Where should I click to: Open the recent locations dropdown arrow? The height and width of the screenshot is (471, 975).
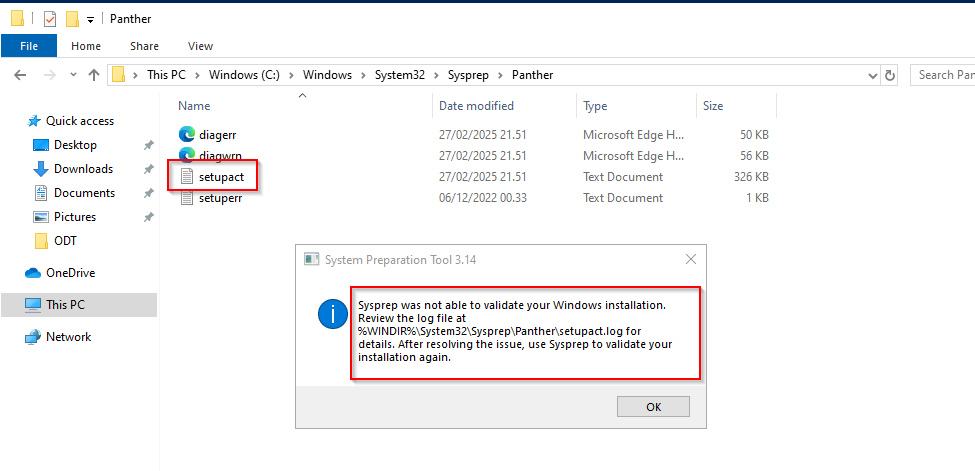[70, 75]
